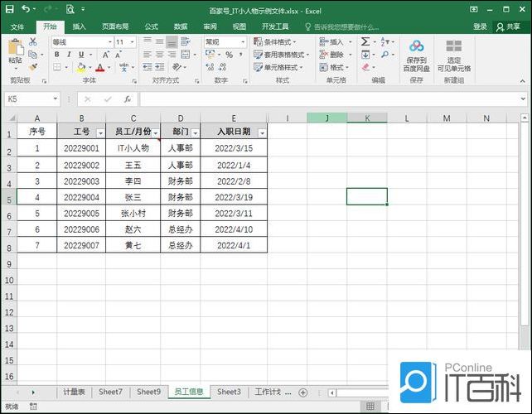Collapse the ribbon with the chevron
This screenshot has height=414, width=532.
coord(523,80)
